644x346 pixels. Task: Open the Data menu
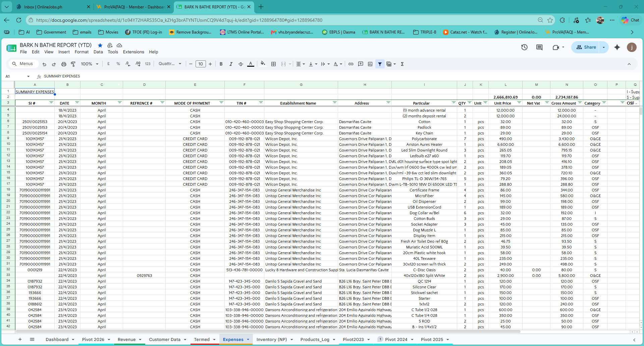[98, 52]
